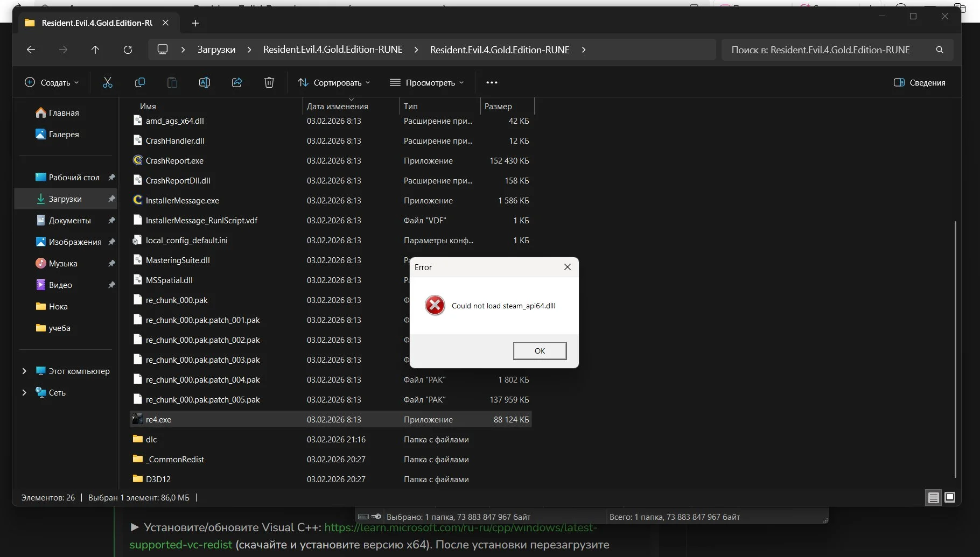Click the Copy icon in toolbar
This screenshot has height=557, width=980.
(140, 82)
